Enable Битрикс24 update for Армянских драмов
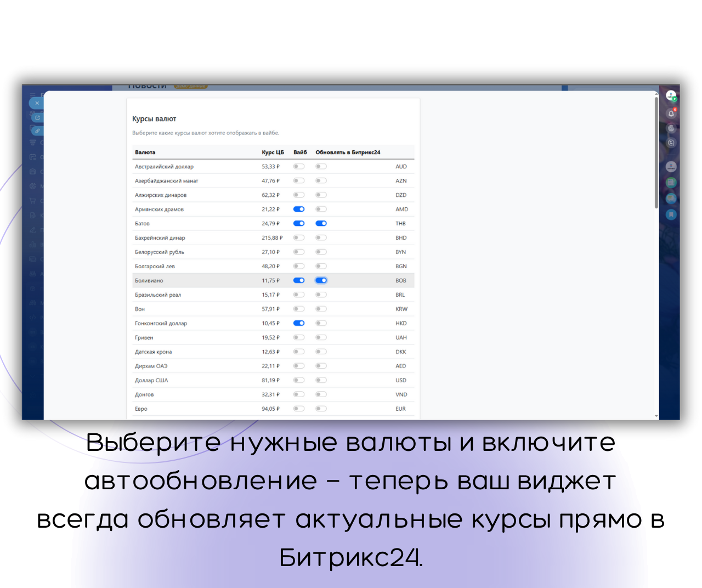Screen dimensions: 702x588 pos(321,209)
